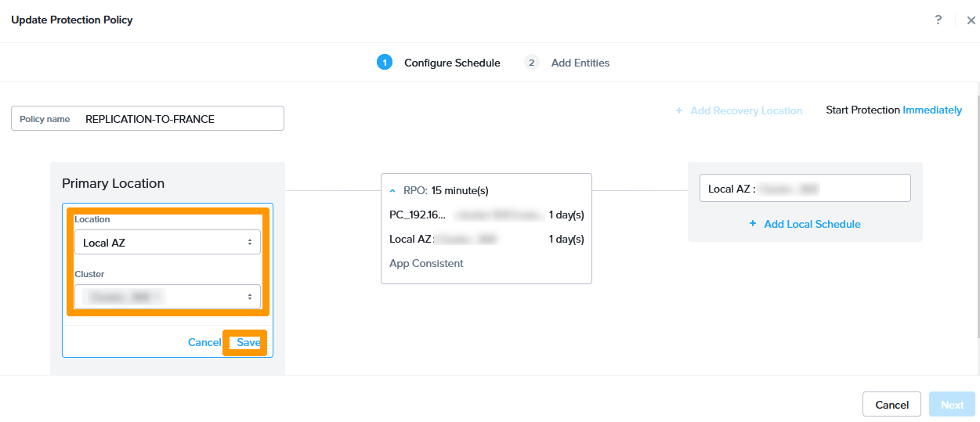980x422 pixels.
Task: Cancel the Primary Location edit
Action: (x=204, y=343)
